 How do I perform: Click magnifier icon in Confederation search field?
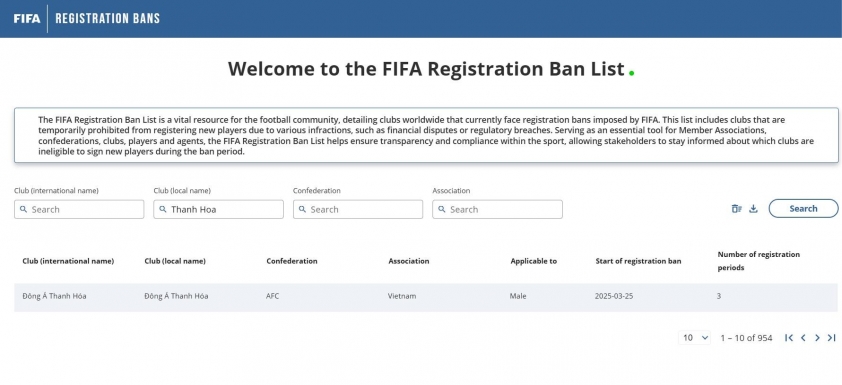pos(302,209)
